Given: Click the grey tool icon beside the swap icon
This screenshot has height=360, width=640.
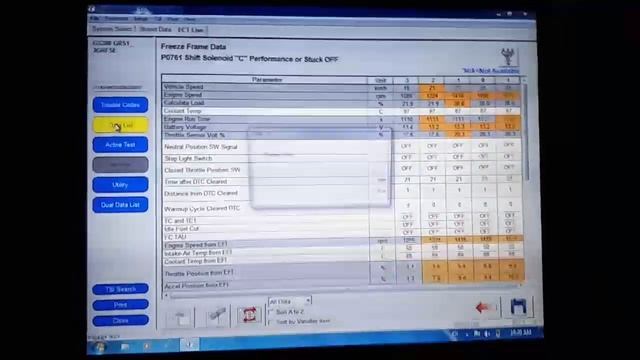Looking at the screenshot, I should point(217,316).
